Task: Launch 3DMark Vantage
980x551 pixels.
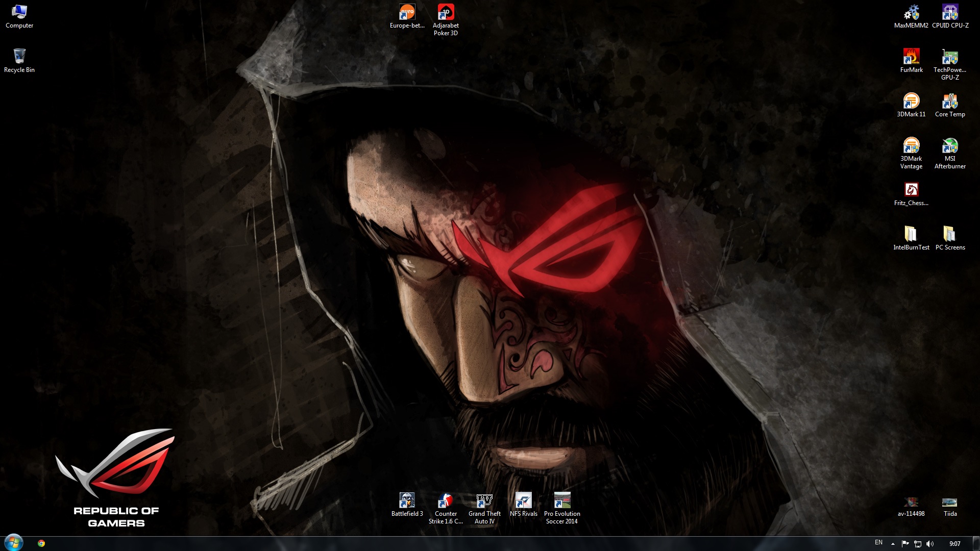Action: click(x=911, y=153)
